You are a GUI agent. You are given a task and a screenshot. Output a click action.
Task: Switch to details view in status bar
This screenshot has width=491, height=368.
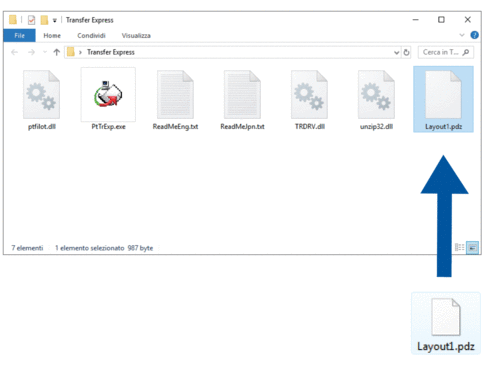pyautogui.click(x=460, y=247)
